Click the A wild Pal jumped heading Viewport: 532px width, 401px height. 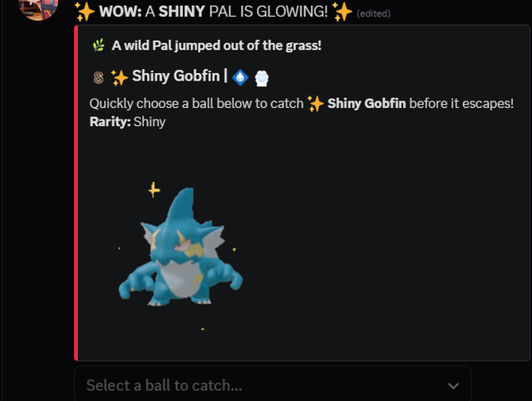click(x=216, y=46)
